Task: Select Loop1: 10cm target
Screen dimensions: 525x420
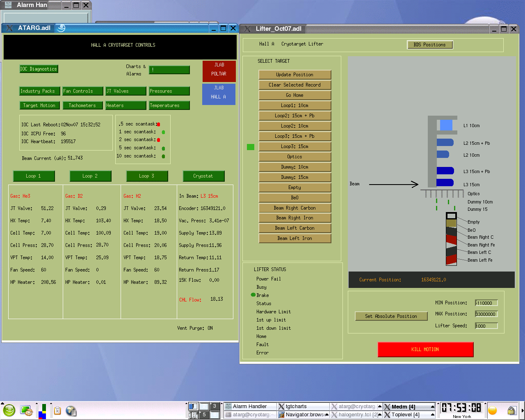Action: 295,105
